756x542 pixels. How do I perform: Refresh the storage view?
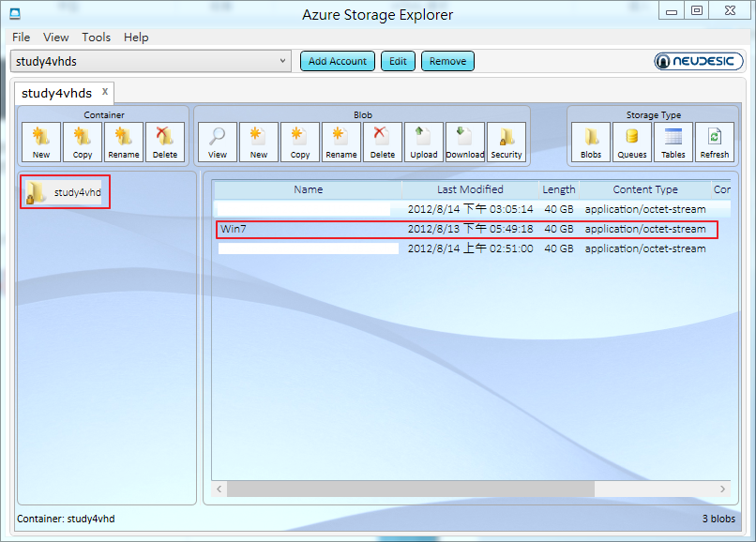715,142
